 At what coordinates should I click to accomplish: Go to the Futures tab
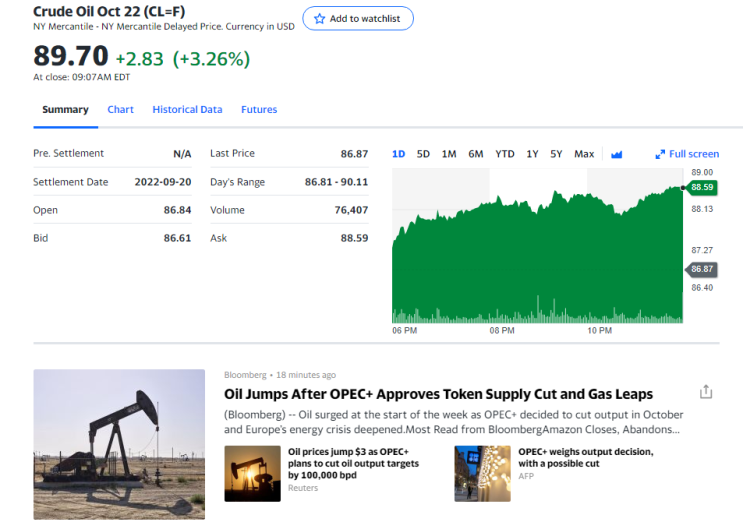[x=259, y=109]
